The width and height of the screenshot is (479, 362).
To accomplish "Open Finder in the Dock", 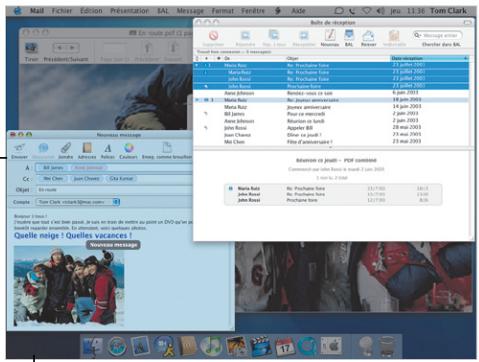I will click(93, 346).
